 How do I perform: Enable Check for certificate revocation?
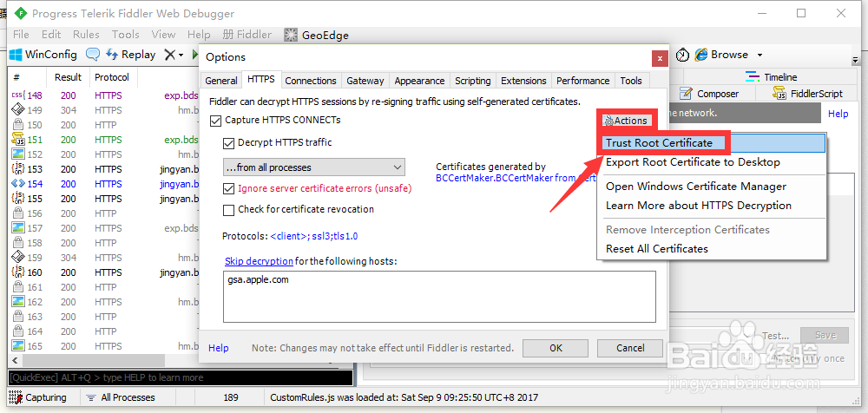coord(228,210)
